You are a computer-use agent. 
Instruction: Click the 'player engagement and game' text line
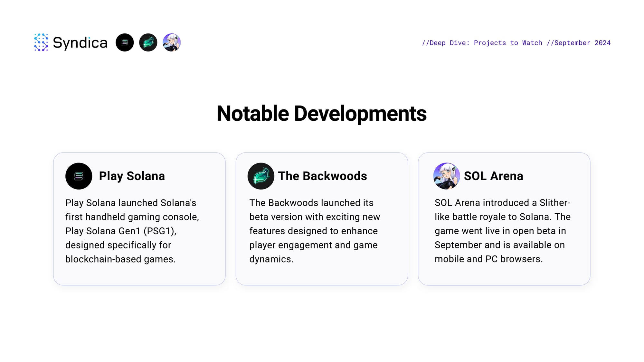click(x=313, y=245)
